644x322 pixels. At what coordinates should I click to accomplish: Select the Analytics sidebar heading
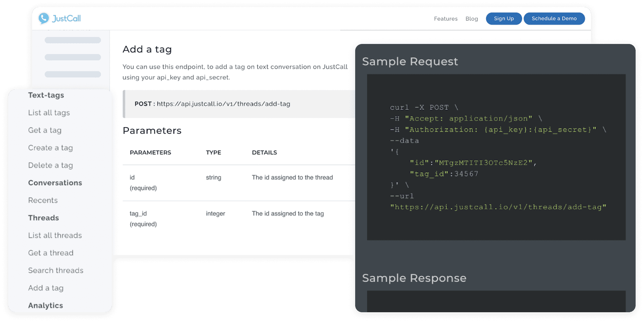pos(45,306)
